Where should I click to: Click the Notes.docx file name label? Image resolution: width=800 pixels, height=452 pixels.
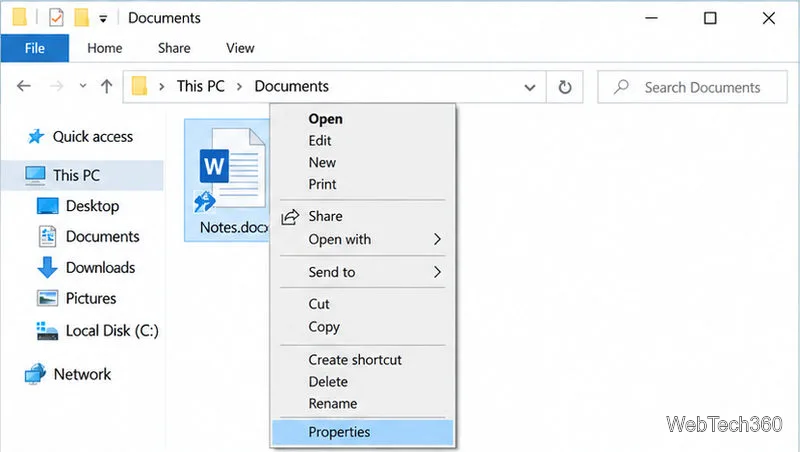click(234, 227)
